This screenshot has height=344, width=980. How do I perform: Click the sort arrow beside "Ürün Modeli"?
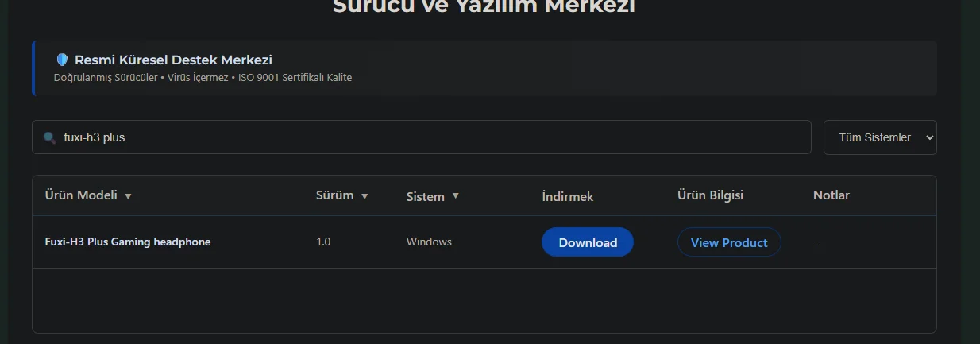[128, 196]
